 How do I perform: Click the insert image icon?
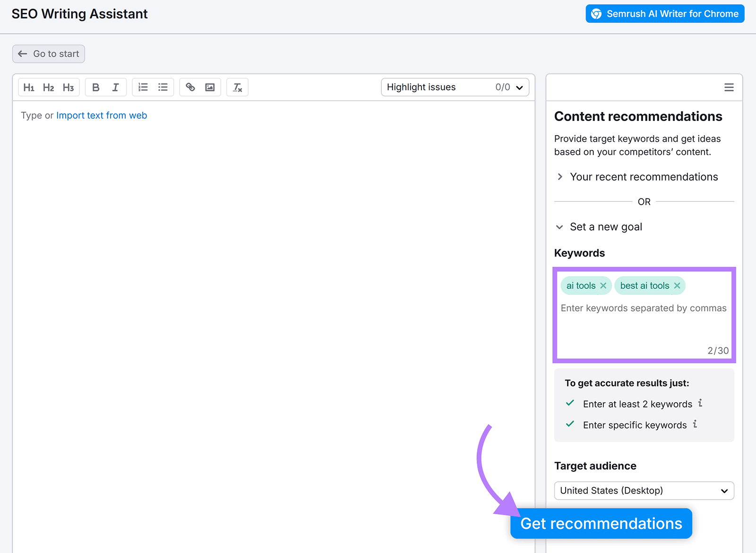click(x=210, y=87)
